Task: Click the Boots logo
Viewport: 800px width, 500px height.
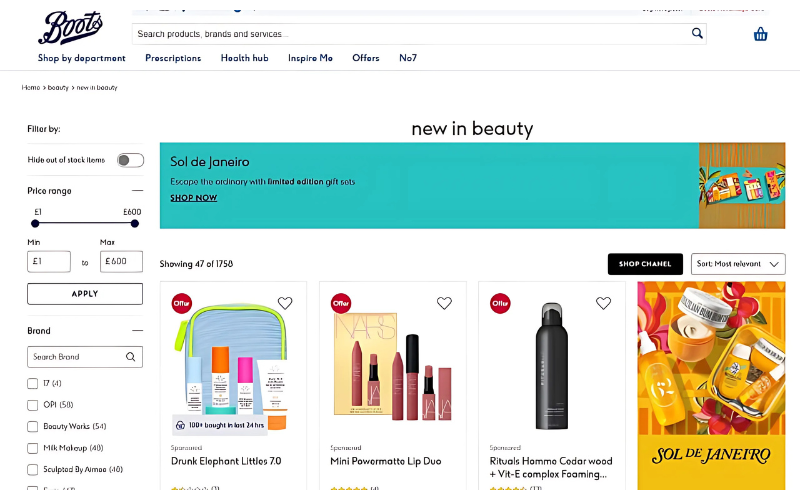Action: (70, 27)
